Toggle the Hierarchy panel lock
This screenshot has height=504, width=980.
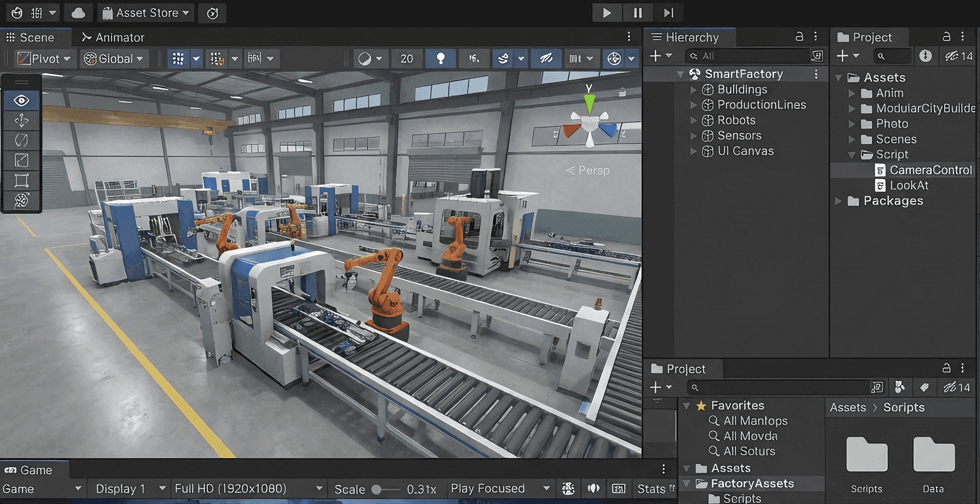799,37
